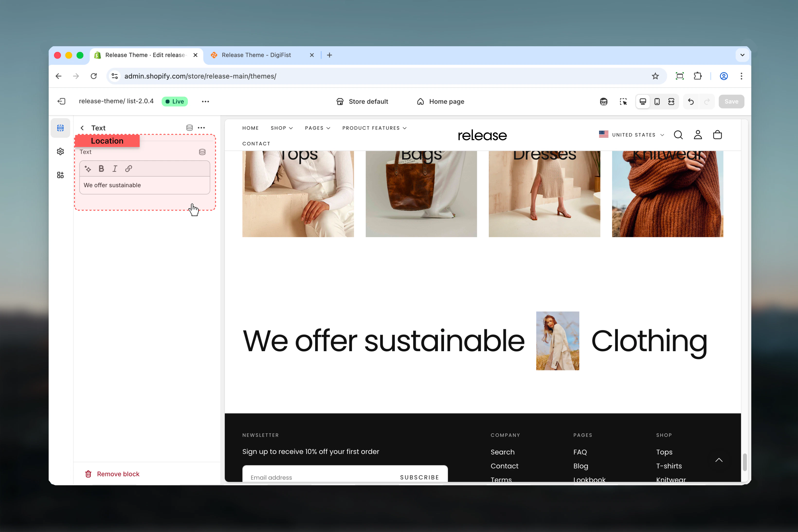Screen dimensions: 798x532
Task: Click the SUBSCRIBE button
Action: pyautogui.click(x=419, y=477)
